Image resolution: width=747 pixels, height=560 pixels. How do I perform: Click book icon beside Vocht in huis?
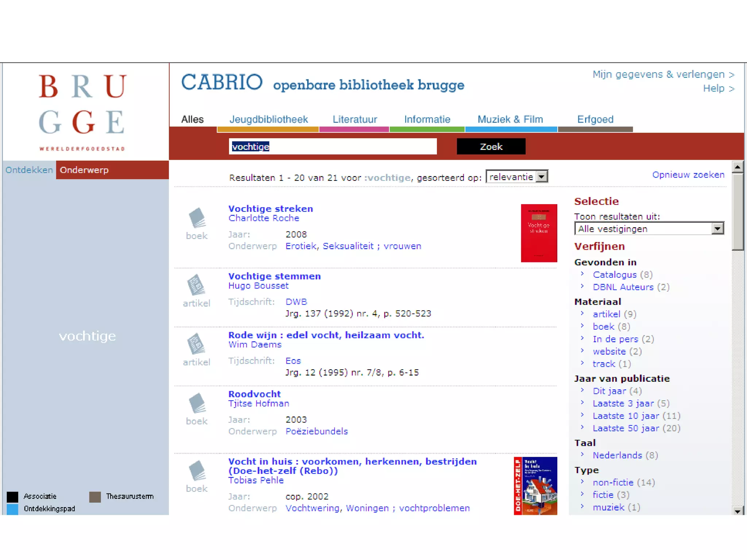coord(197,471)
